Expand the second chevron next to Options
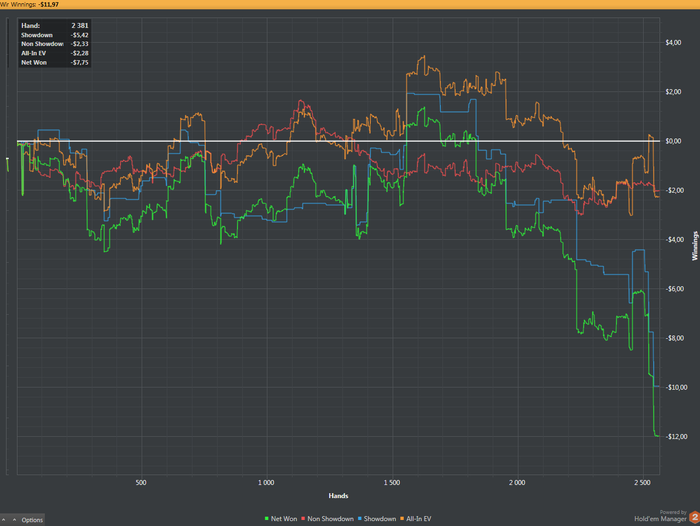 click(x=14, y=520)
